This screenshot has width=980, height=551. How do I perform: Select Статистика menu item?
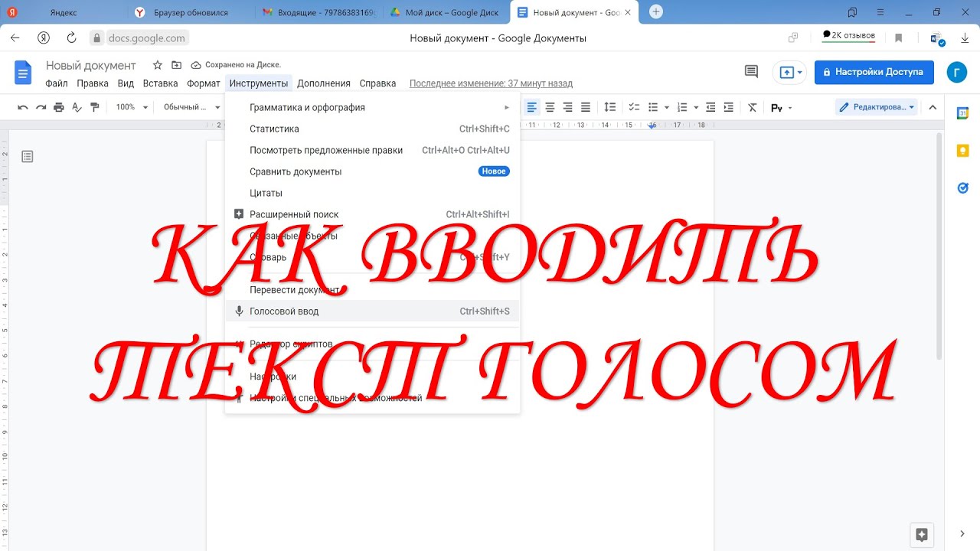click(x=373, y=129)
